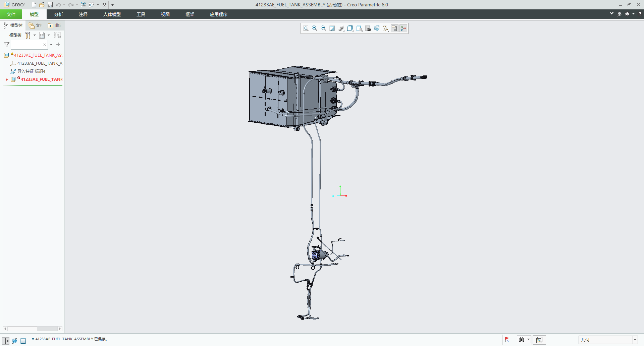Toggle the Spin Center icon
The width and height of the screenshot is (644, 346).
[x=404, y=28]
